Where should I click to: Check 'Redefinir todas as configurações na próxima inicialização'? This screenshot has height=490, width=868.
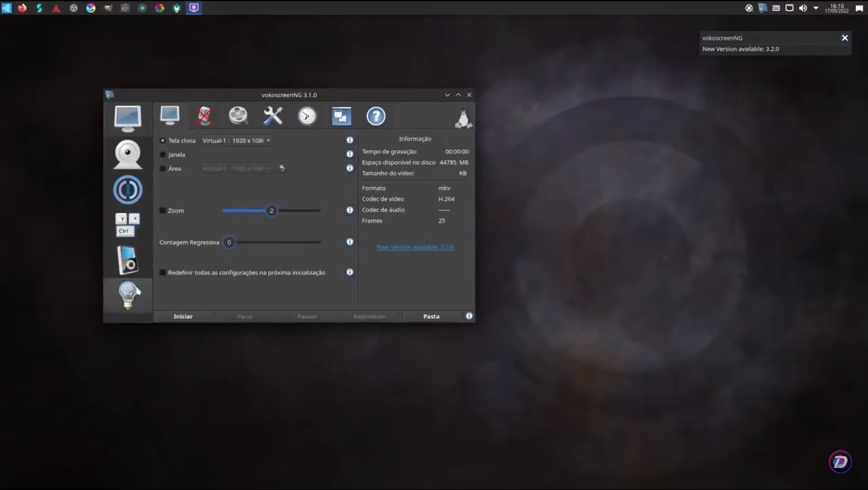tap(163, 272)
